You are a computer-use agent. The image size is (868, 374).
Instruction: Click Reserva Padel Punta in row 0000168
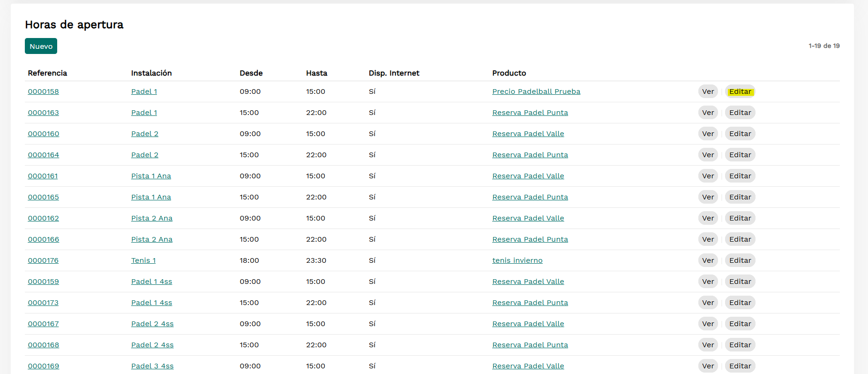pos(530,345)
